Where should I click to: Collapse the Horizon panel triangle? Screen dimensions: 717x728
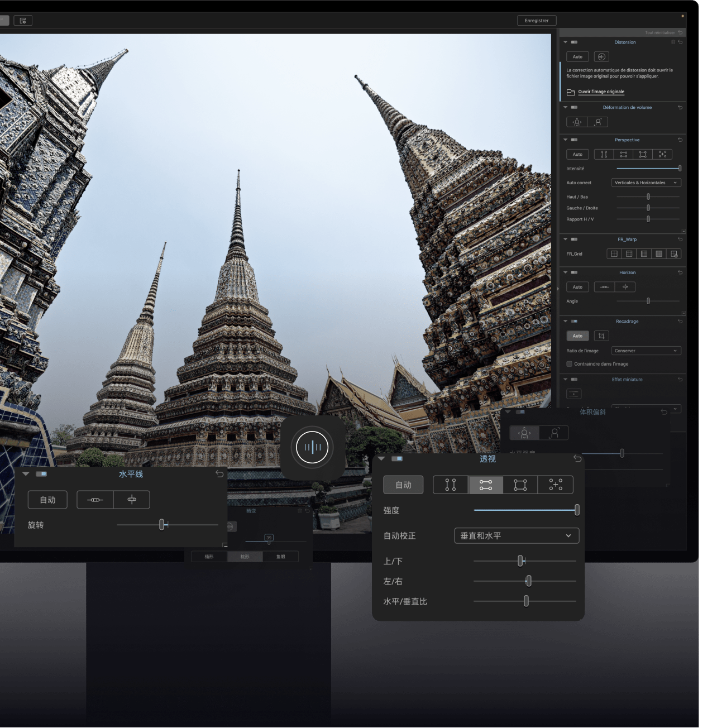click(565, 272)
